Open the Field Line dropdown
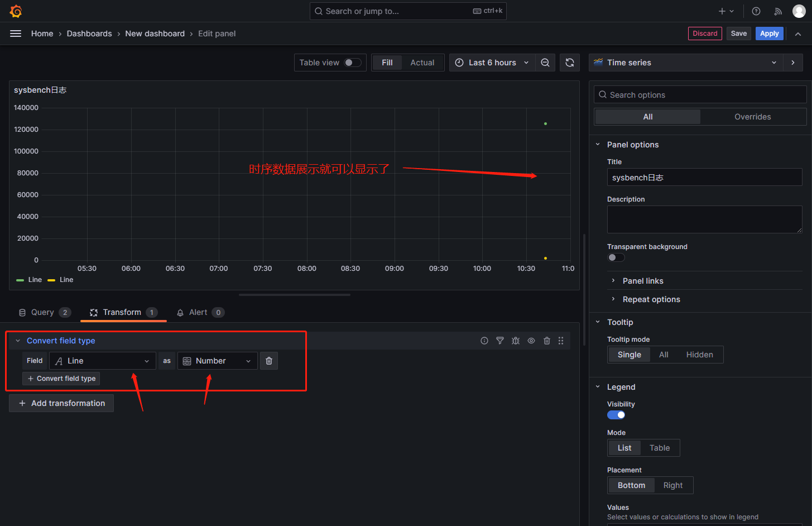The height and width of the screenshot is (526, 812). [103, 361]
